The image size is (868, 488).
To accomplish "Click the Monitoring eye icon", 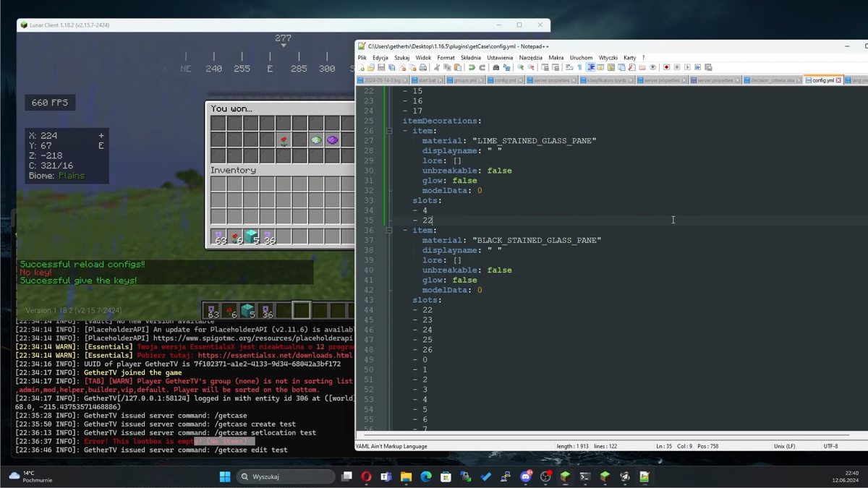I will [x=652, y=67].
